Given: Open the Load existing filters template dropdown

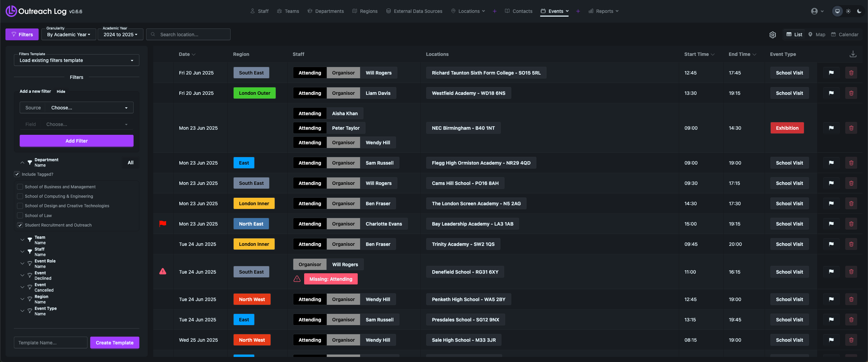Looking at the screenshot, I should (x=77, y=60).
